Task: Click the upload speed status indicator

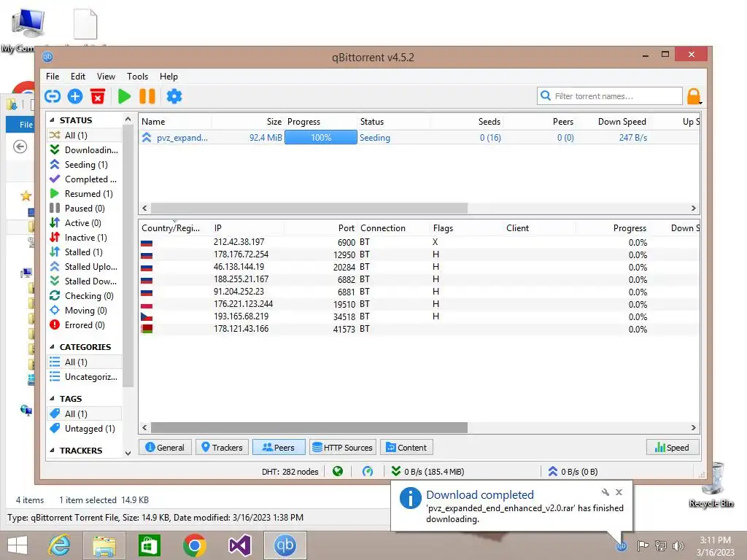Action: pos(573,472)
